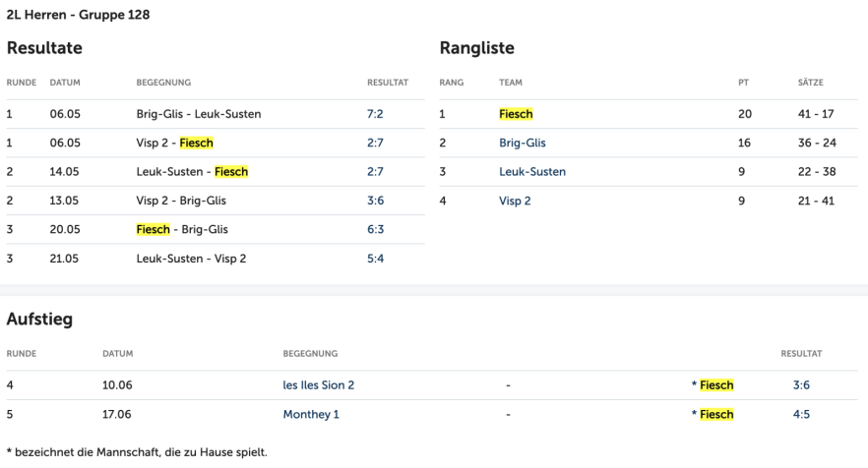Click the 2L Herren - Gruppe 128 title

pos(79,15)
